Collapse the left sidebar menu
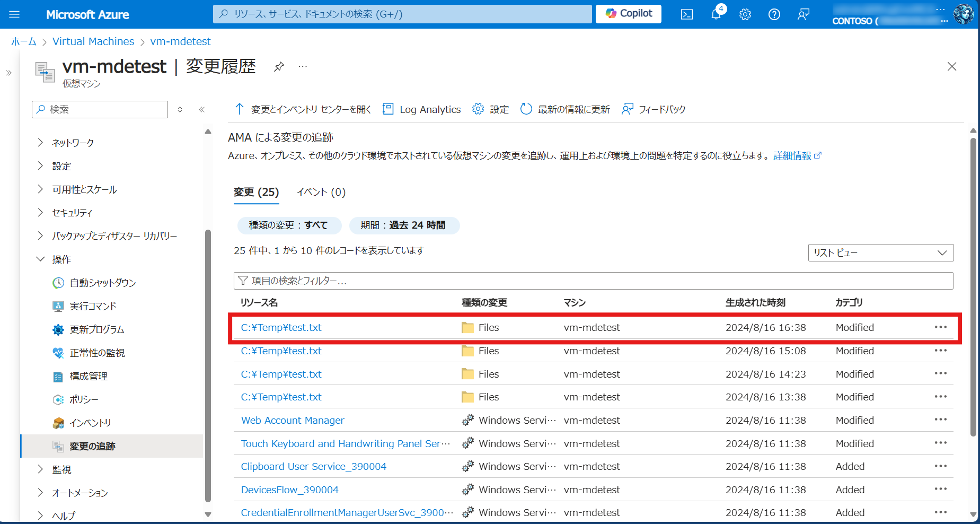The image size is (980, 524). pyautogui.click(x=201, y=110)
